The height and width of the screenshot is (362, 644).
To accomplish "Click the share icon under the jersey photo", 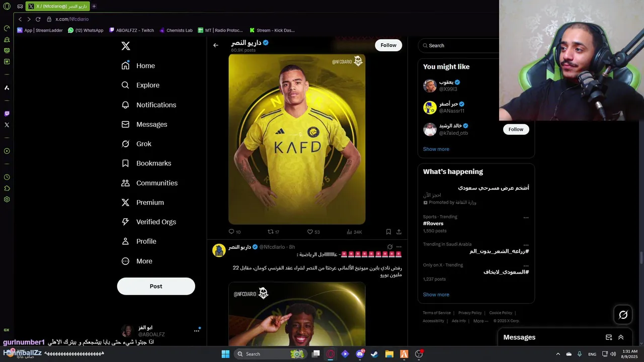I will [x=399, y=232].
